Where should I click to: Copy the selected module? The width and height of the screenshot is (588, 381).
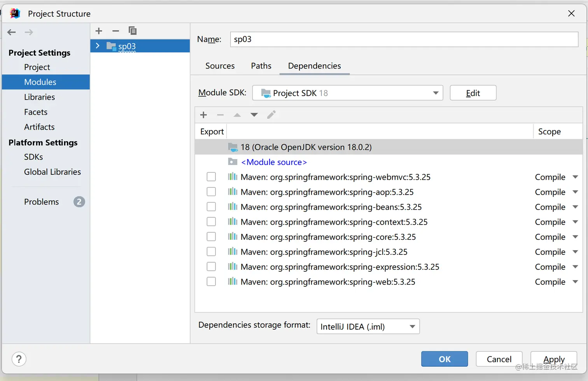click(133, 31)
